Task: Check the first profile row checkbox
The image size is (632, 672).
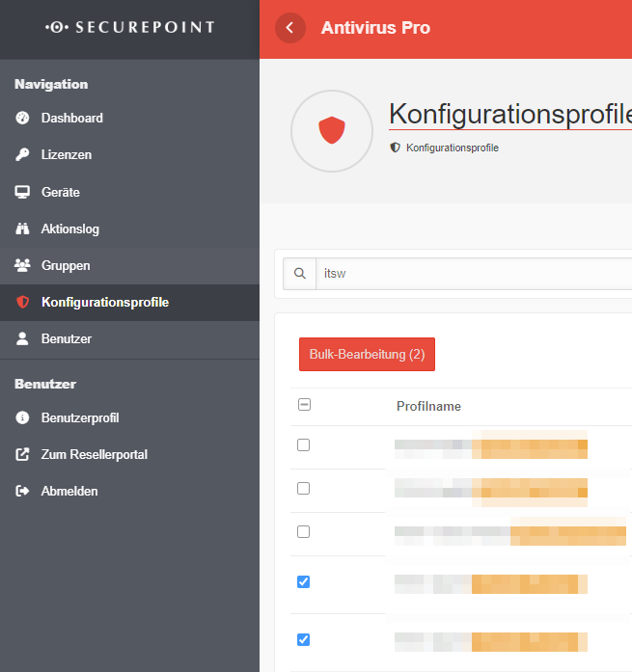Action: (x=304, y=445)
